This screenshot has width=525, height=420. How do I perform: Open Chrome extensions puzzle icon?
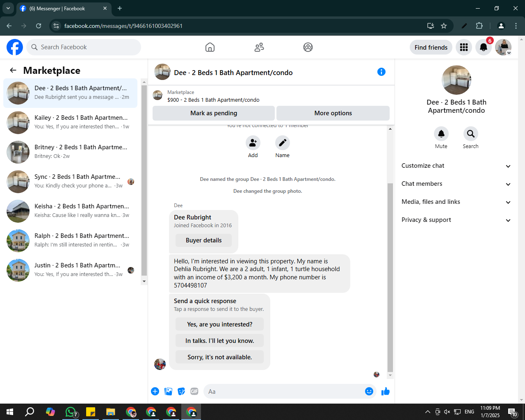click(479, 26)
